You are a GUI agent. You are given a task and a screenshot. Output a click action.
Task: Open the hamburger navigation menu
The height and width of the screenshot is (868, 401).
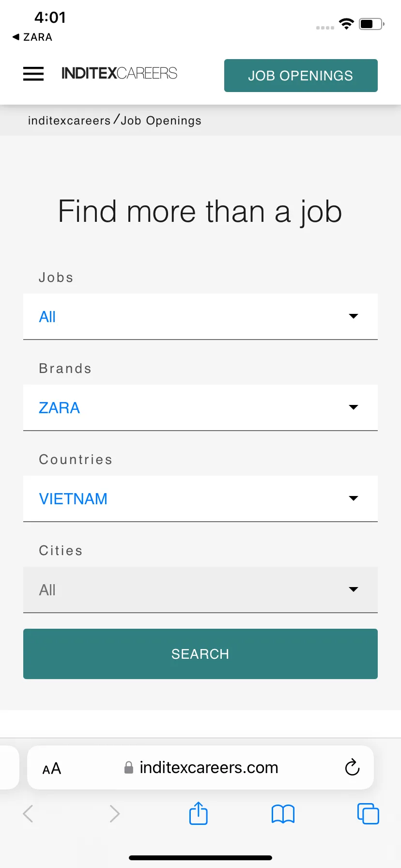[x=33, y=74]
